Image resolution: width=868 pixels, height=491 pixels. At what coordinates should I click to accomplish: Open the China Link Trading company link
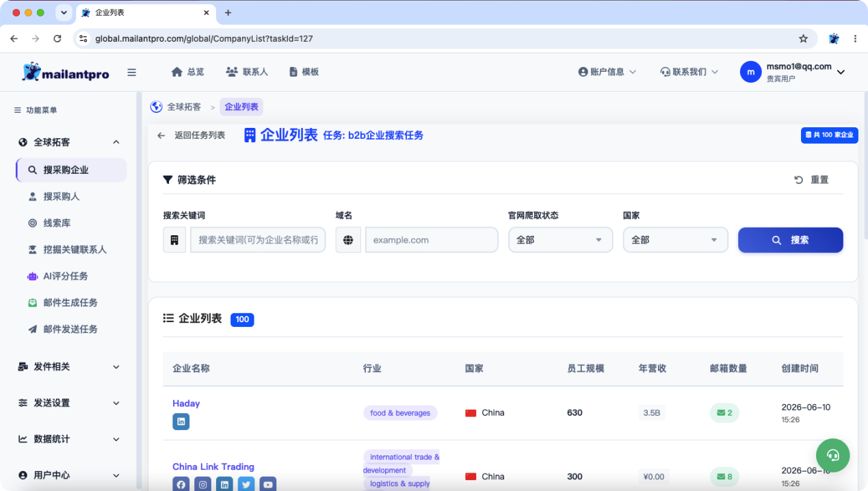213,466
